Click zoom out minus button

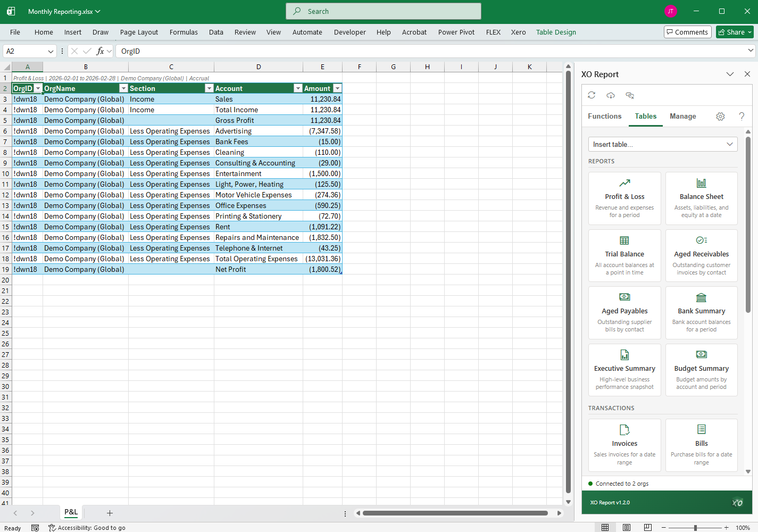663,528
